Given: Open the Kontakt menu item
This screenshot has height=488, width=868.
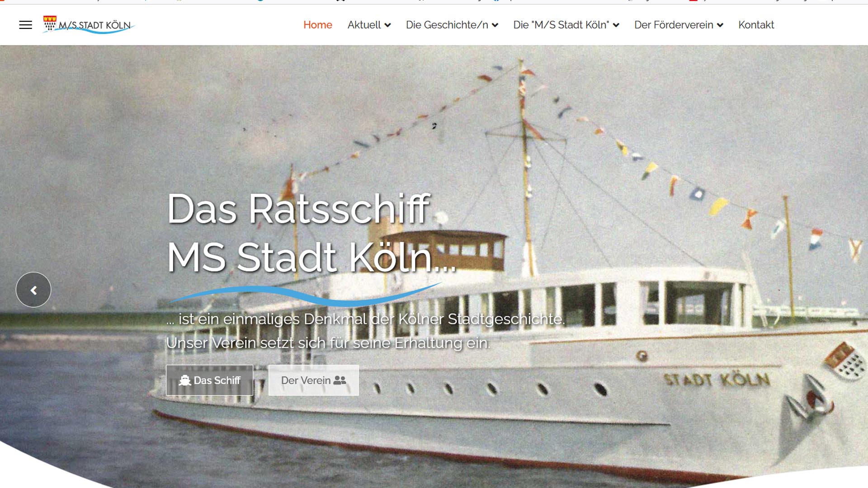Looking at the screenshot, I should tap(756, 25).
